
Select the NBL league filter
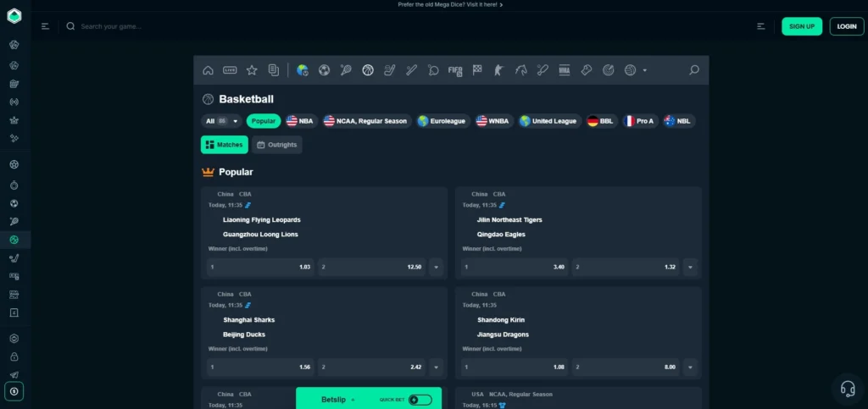679,121
